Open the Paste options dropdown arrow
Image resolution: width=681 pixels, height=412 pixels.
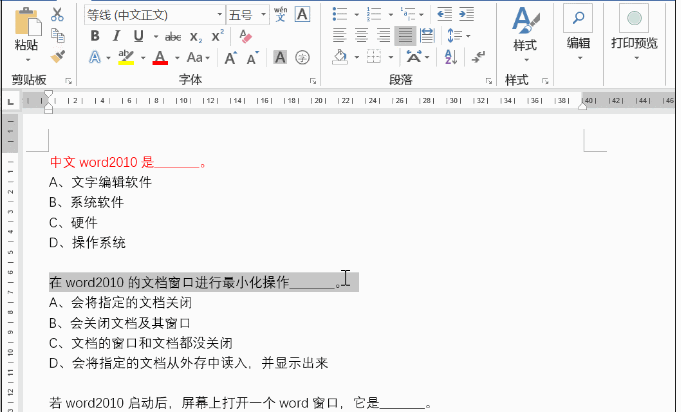tap(27, 59)
